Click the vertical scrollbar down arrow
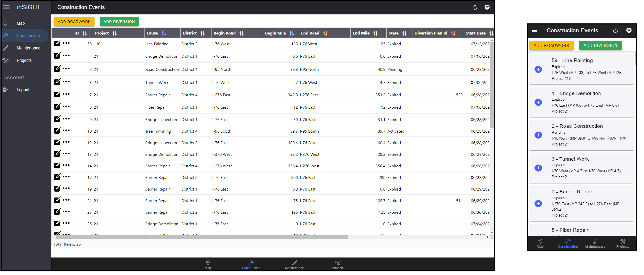 (492, 233)
